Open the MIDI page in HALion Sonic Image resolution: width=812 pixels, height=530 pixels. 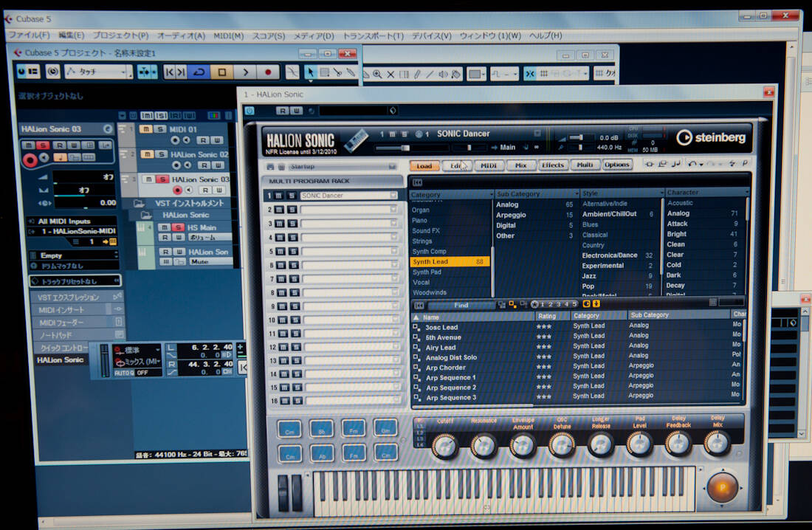(x=489, y=165)
